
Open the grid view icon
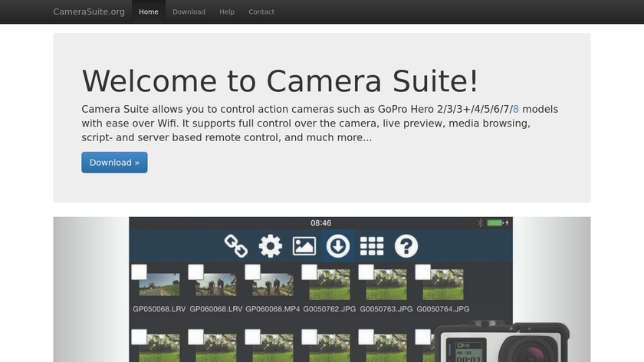tap(372, 246)
